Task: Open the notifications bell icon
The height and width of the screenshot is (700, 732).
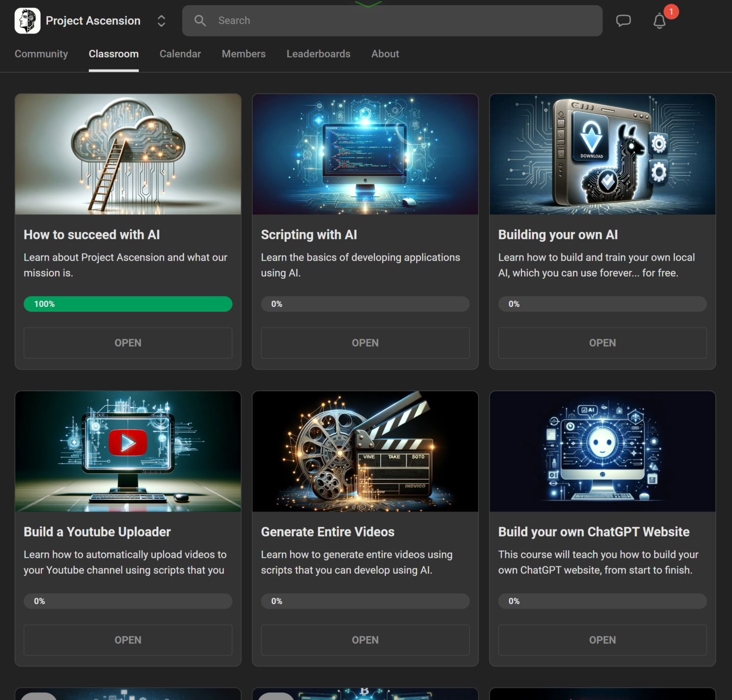Action: 659,21
